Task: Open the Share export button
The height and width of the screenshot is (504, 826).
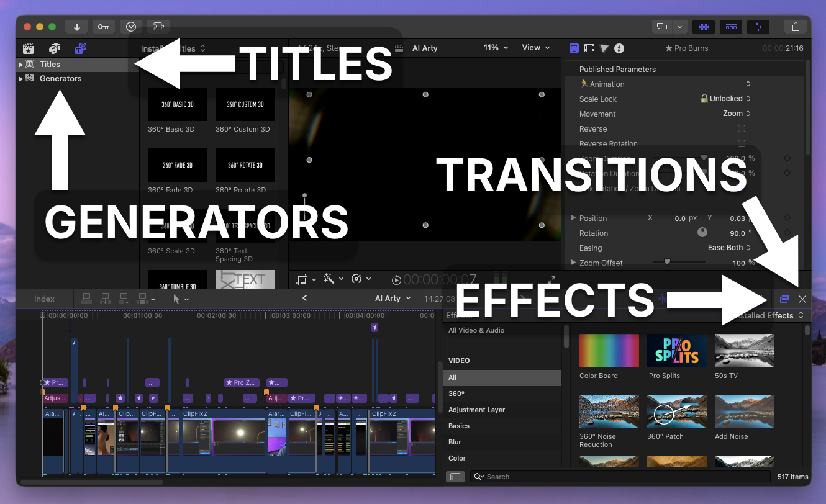Action: point(796,27)
